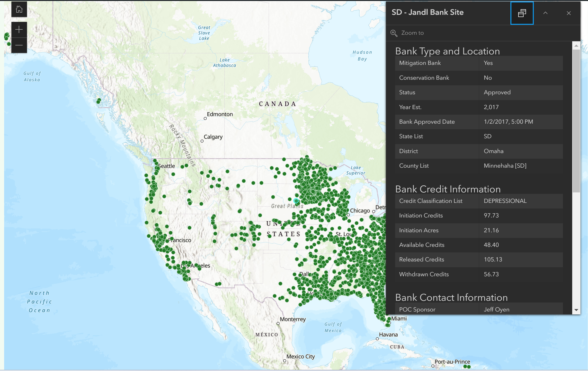Click the Dock popup icon
The width and height of the screenshot is (588, 371).
(x=522, y=13)
